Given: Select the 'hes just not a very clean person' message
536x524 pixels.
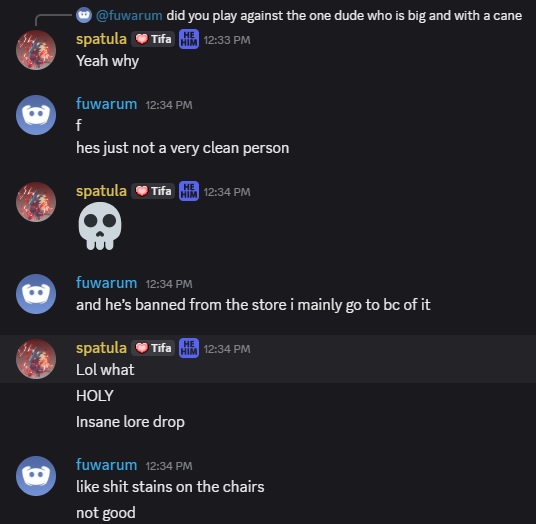Looking at the screenshot, I should [183, 148].
